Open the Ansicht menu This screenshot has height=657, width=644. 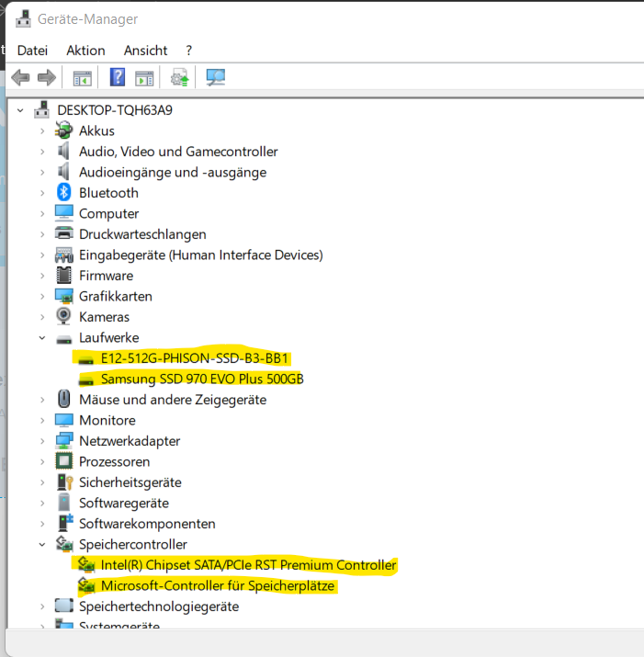145,51
